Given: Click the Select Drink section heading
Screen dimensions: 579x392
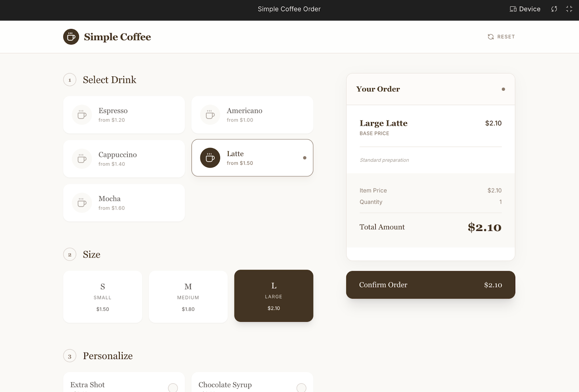Looking at the screenshot, I should (x=110, y=80).
